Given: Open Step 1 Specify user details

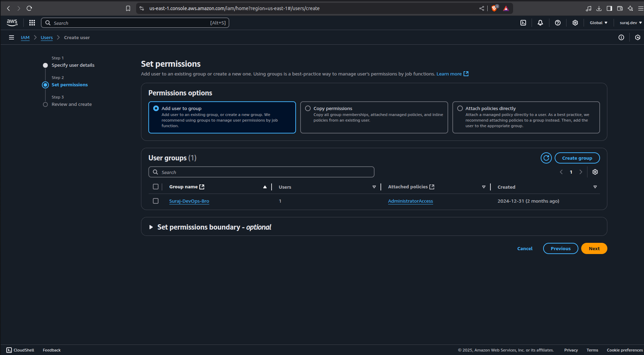Looking at the screenshot, I should pyautogui.click(x=73, y=65).
